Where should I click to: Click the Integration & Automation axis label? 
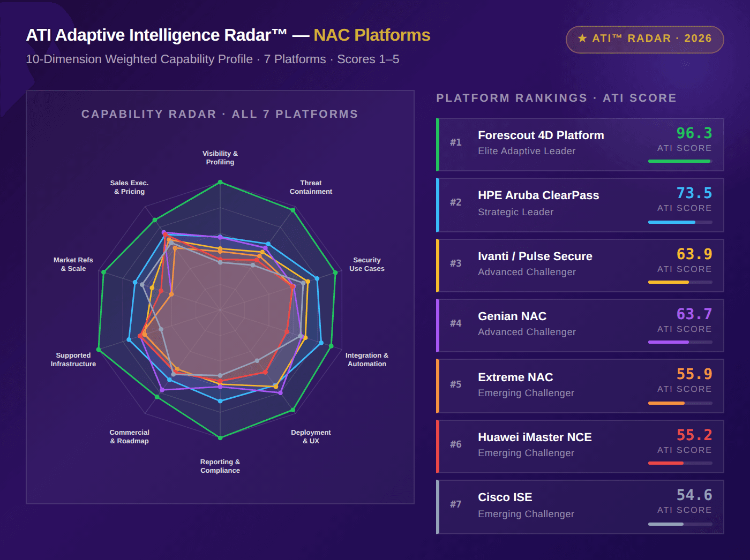click(367, 360)
